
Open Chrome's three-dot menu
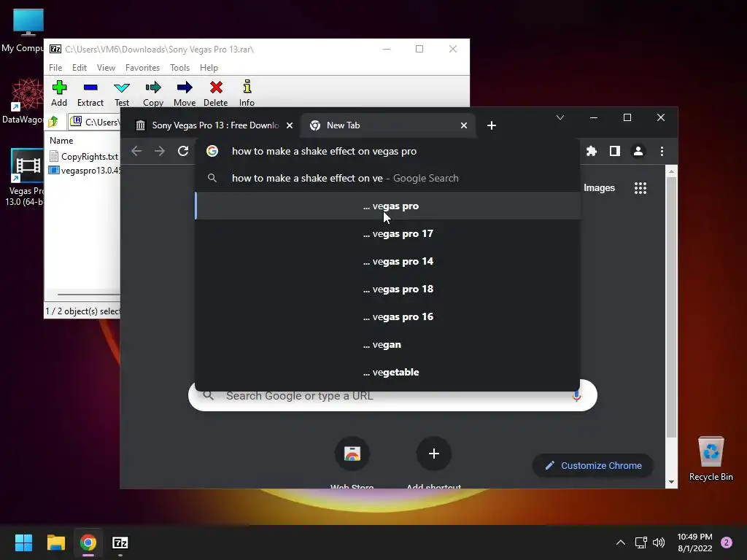(x=662, y=151)
